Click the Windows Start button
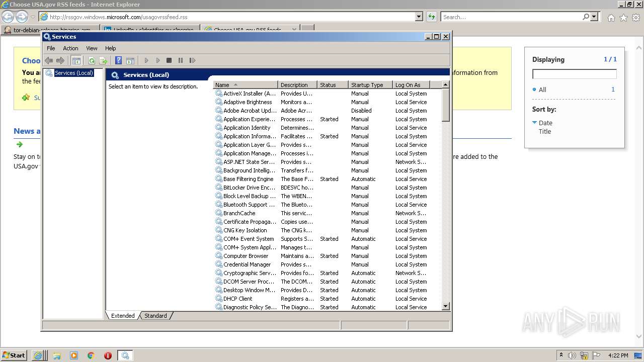This screenshot has height=362, width=644. [14, 355]
